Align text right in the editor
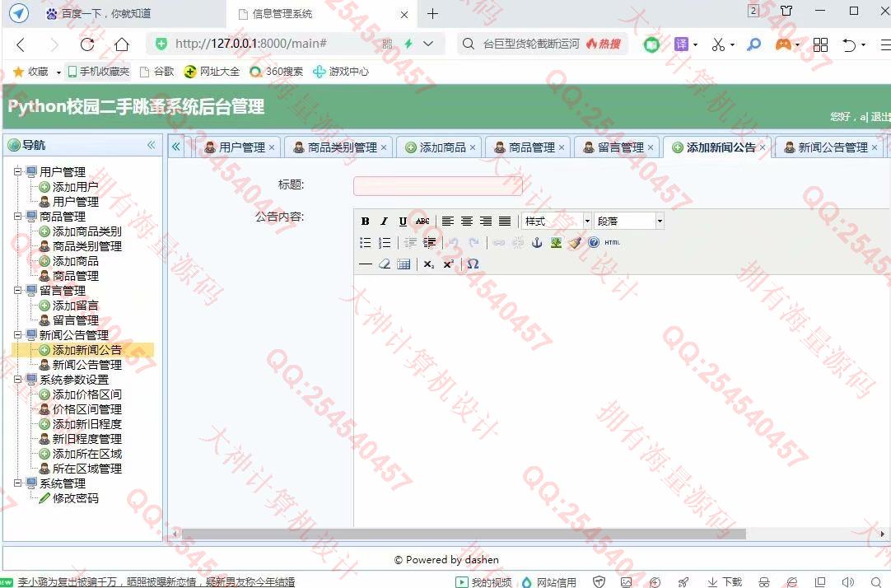The image size is (891, 588). pyautogui.click(x=485, y=221)
